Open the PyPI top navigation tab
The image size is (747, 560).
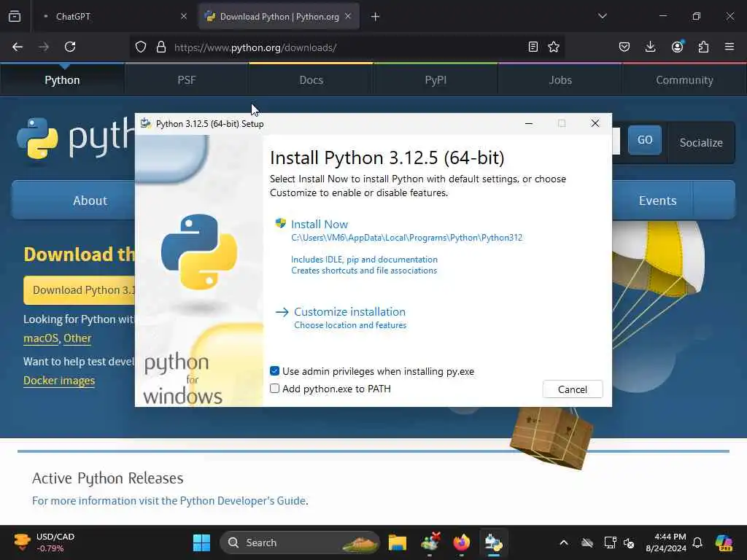click(436, 80)
